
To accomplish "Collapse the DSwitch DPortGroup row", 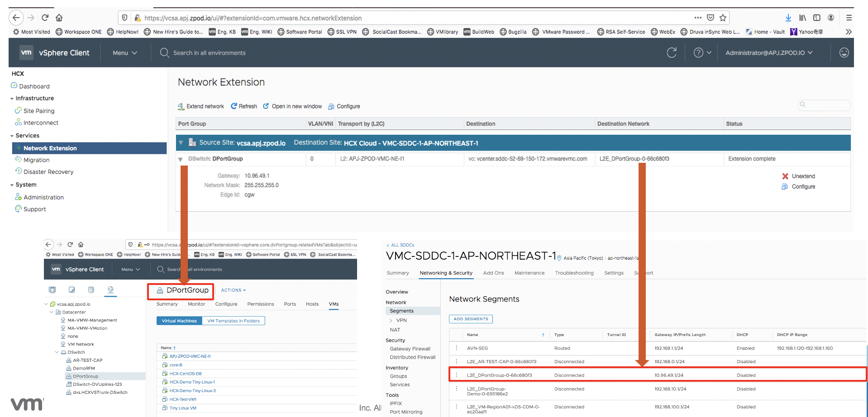I will tap(181, 159).
